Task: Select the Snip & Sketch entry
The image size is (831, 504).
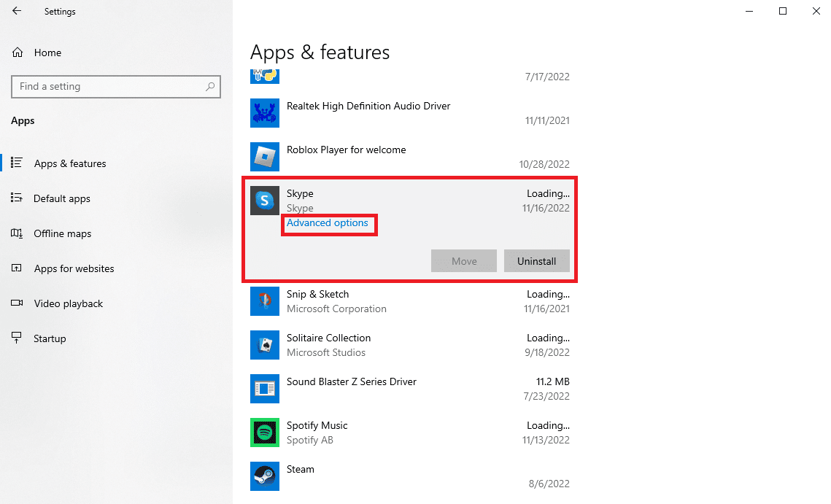Action: click(410, 301)
